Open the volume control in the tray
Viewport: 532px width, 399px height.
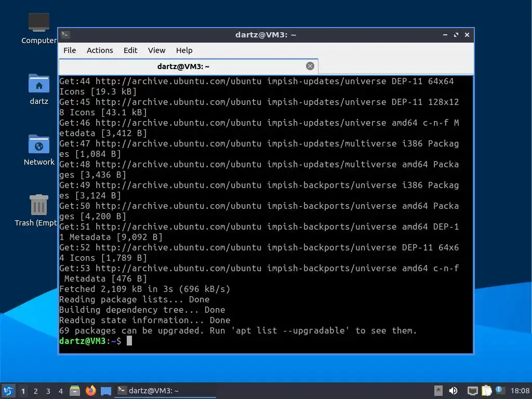(x=453, y=391)
